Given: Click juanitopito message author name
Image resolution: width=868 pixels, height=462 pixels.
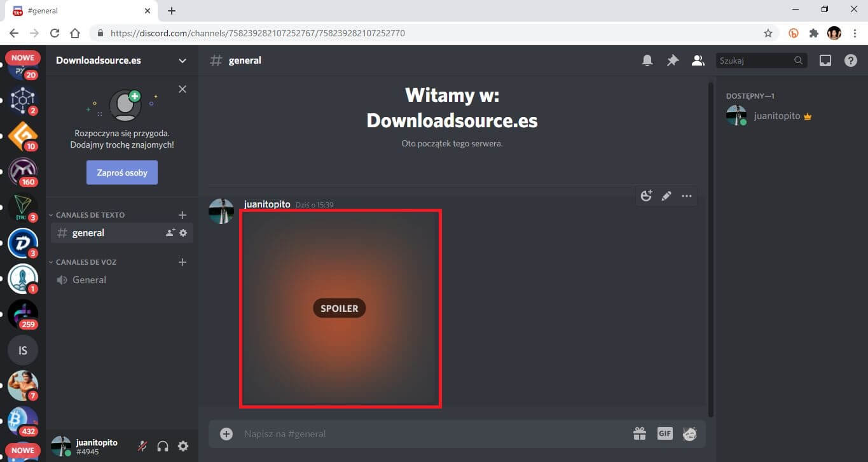Looking at the screenshot, I should coord(267,204).
